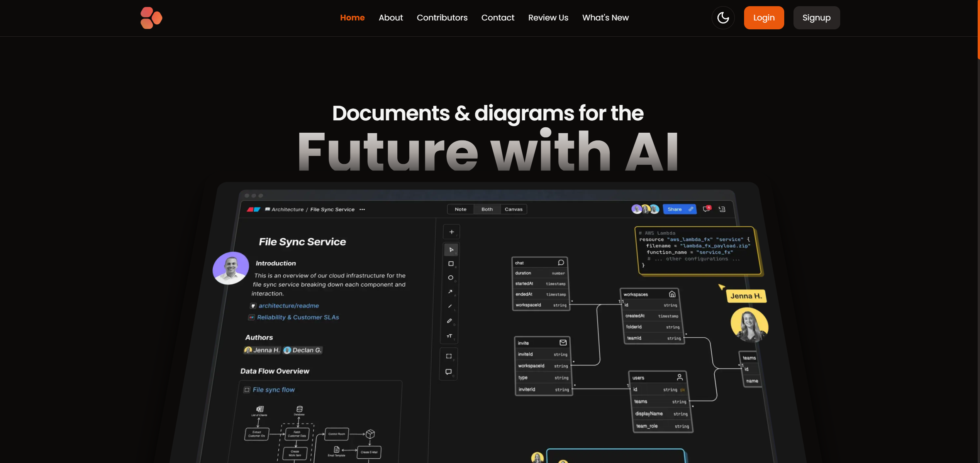Click the plus add icon in canvas toolbar
Viewport: 980px width, 463px height.
451,232
